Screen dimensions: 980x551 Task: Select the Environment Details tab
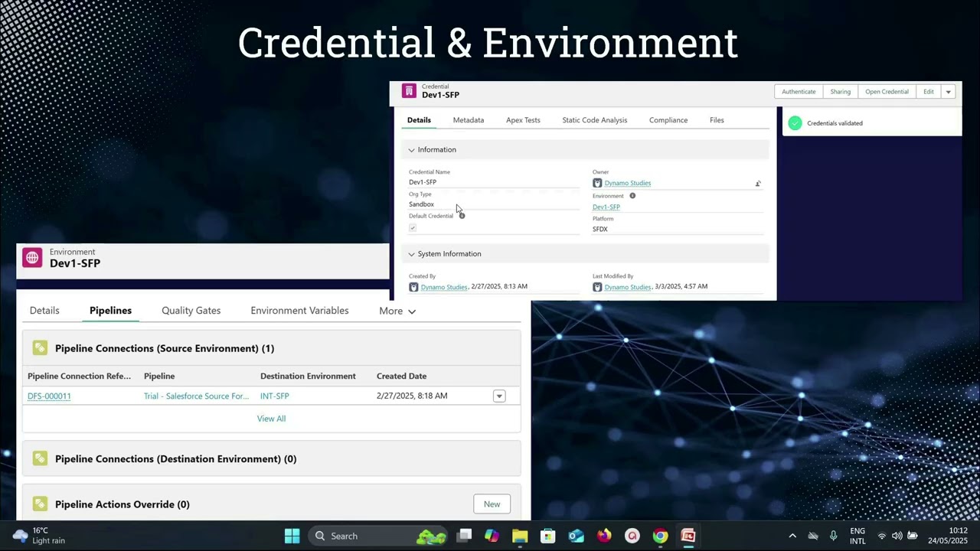click(x=44, y=311)
